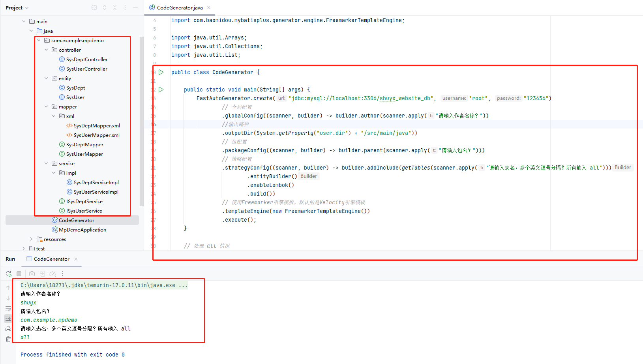Toggle soft-wrap in console
Viewport: 643px width, 364px height.
[x=8, y=308]
